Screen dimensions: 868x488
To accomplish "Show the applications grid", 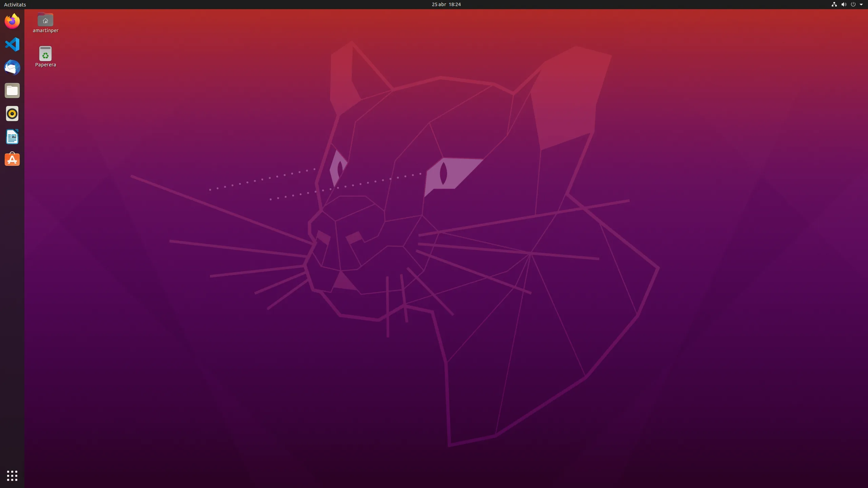I will click(12, 475).
